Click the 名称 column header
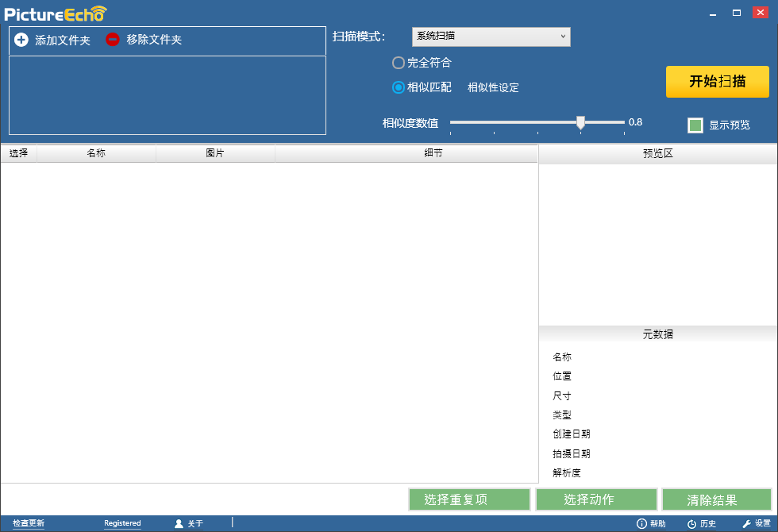This screenshot has width=778, height=532. click(96, 153)
